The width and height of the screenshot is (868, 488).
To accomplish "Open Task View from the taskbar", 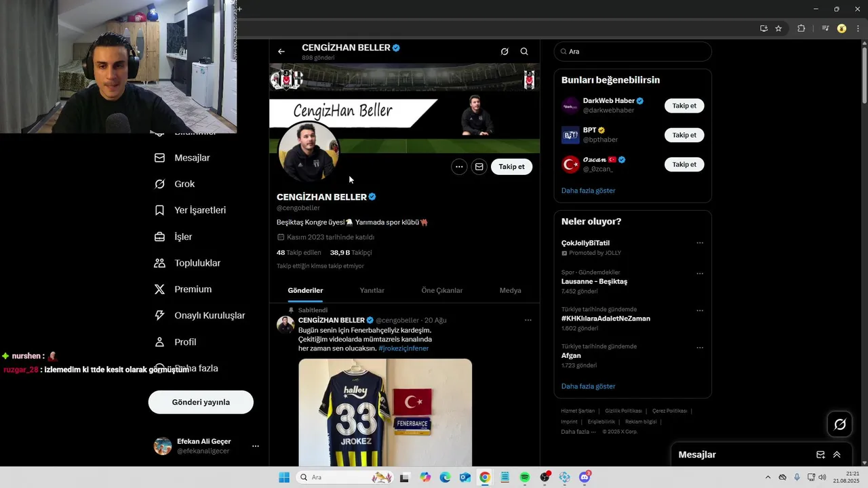I will click(405, 477).
